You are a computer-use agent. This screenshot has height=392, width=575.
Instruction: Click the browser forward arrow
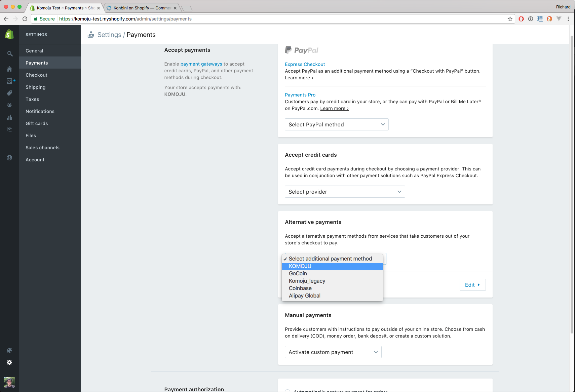click(x=15, y=19)
